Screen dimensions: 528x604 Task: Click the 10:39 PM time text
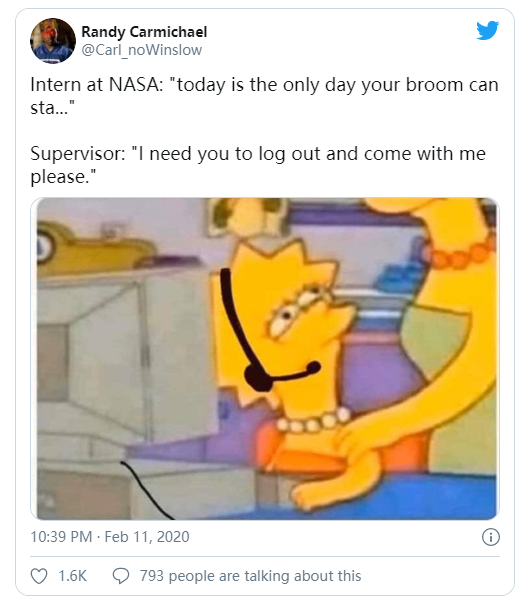[61, 537]
